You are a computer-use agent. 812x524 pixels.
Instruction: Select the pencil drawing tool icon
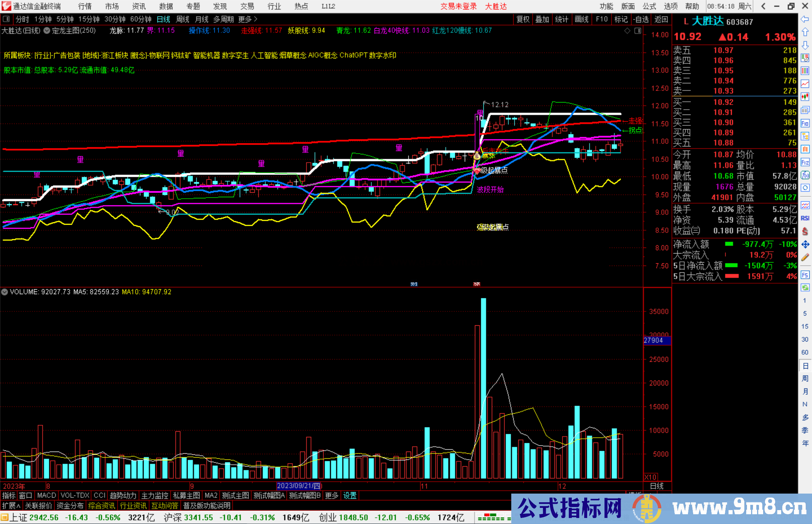pos(805,257)
